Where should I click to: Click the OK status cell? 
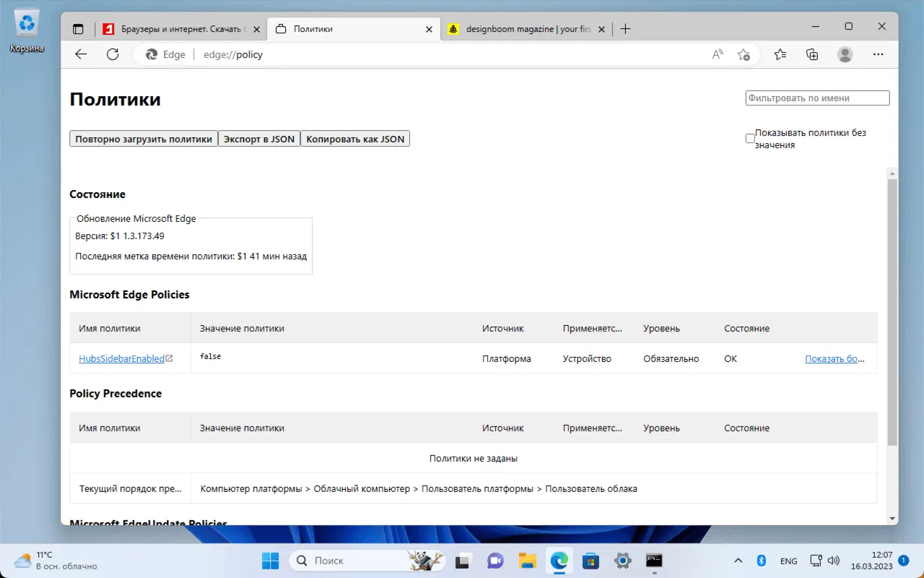click(x=731, y=358)
